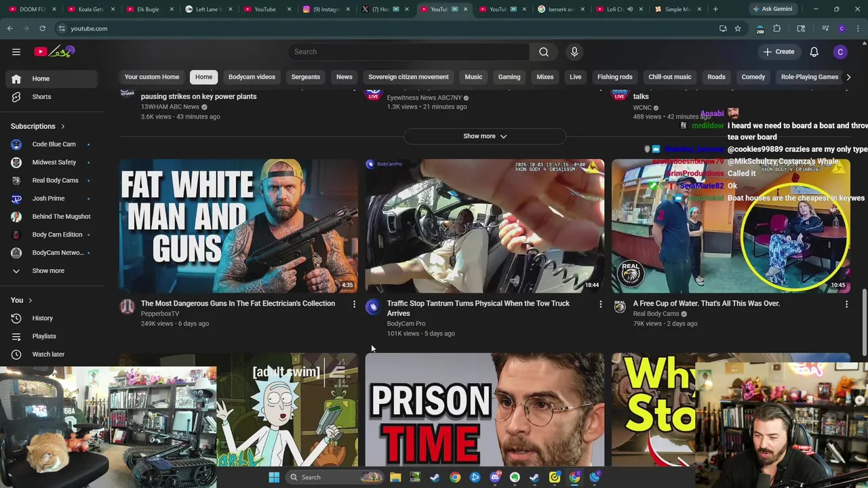The height and width of the screenshot is (488, 868).
Task: Open the Windows Start menu
Action: click(x=274, y=477)
